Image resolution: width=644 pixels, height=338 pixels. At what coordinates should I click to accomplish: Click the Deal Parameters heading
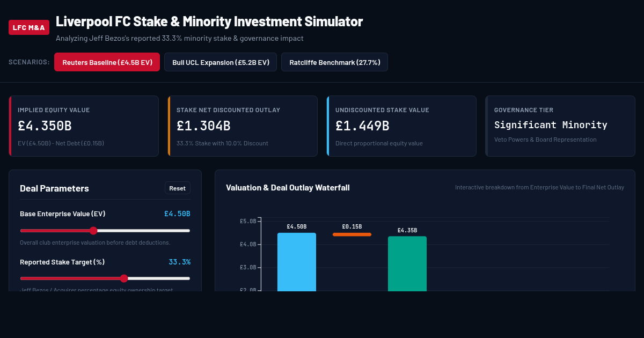click(54, 188)
